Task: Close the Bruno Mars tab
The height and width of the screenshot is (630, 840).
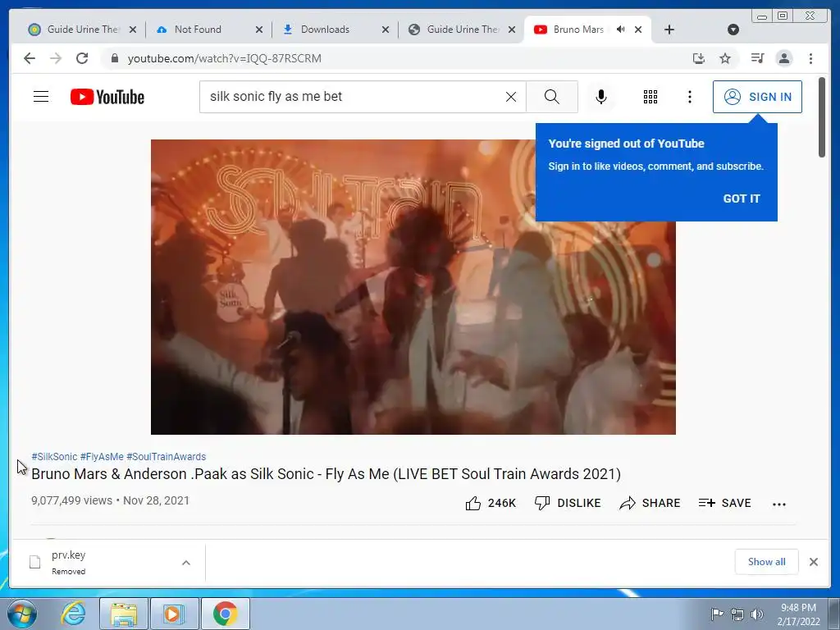Action: point(638,30)
